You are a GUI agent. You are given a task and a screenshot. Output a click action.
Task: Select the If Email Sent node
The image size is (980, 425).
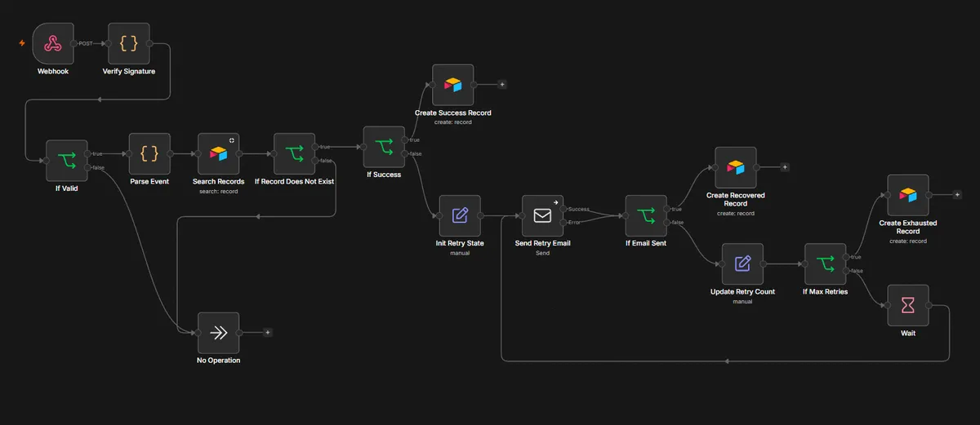click(x=646, y=216)
